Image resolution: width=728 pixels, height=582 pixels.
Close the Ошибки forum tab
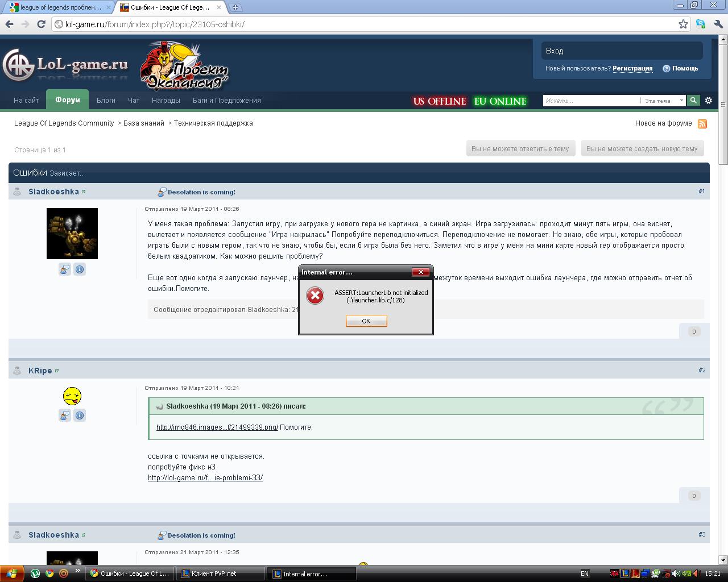220,7
